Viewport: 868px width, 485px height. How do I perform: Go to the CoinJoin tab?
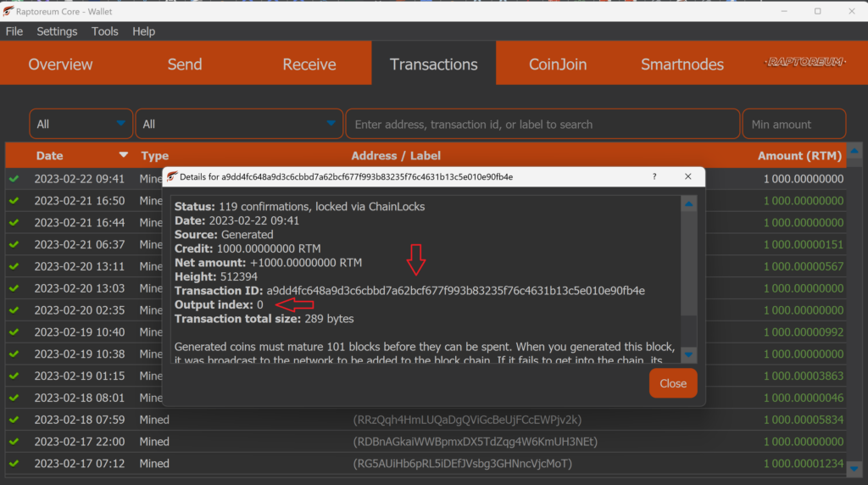(x=558, y=64)
